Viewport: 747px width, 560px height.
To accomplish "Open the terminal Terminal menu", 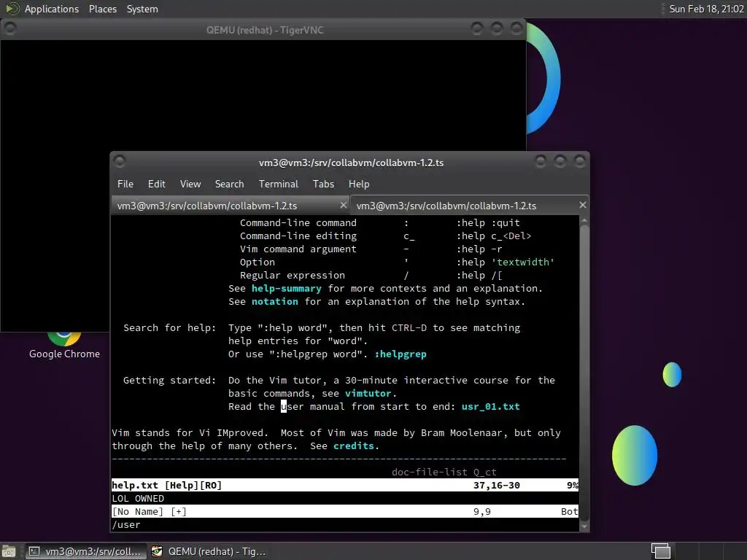I will point(278,184).
